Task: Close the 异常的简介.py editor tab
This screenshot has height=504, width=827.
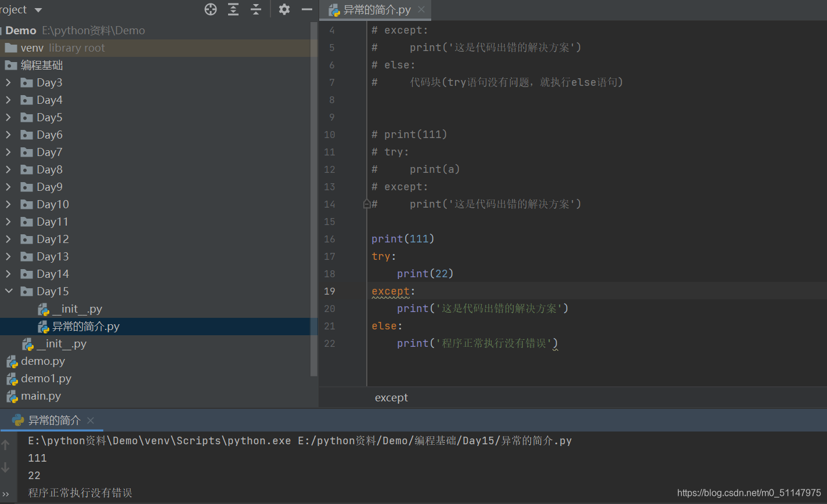Action: click(421, 9)
